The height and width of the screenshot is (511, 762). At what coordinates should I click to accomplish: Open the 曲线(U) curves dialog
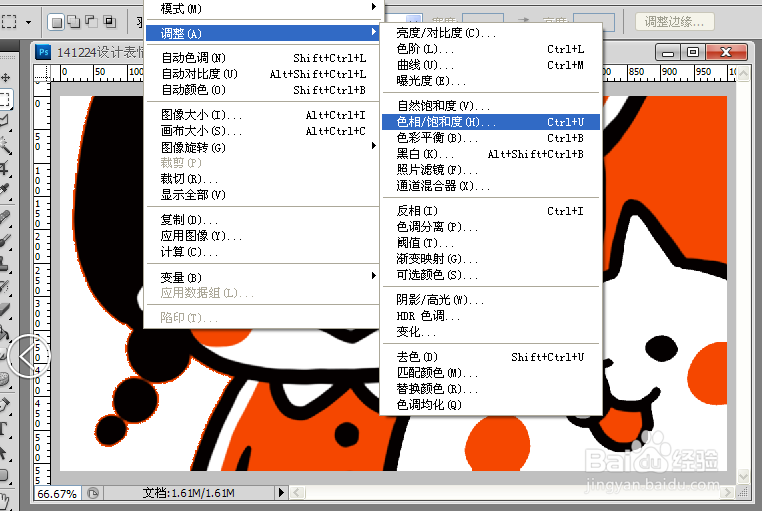point(491,65)
